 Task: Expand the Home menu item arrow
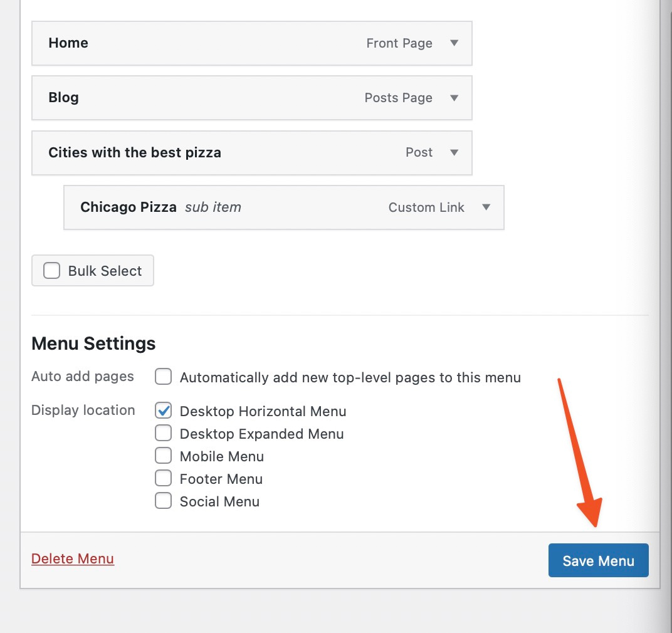(x=454, y=43)
